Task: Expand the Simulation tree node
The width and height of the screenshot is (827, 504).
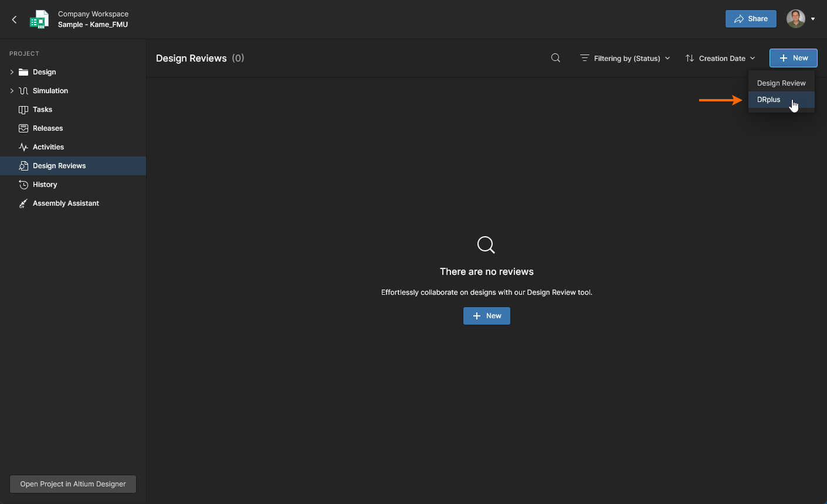Action: pyautogui.click(x=12, y=91)
